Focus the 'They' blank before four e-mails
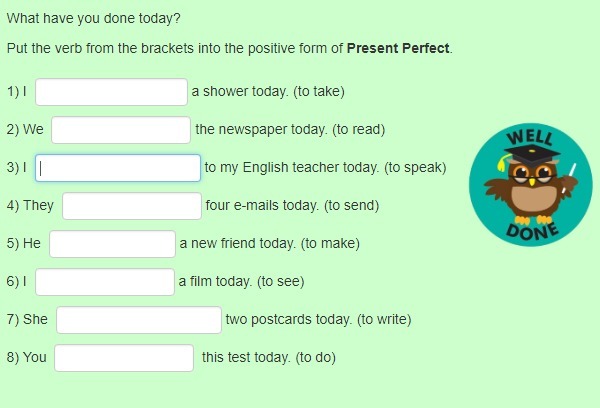The image size is (600, 408). point(132,206)
